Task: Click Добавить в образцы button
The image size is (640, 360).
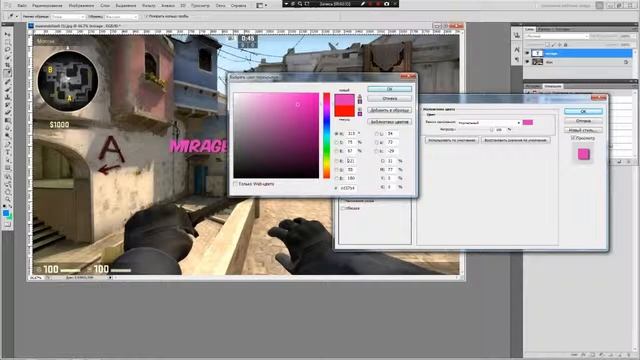Action: (389, 110)
